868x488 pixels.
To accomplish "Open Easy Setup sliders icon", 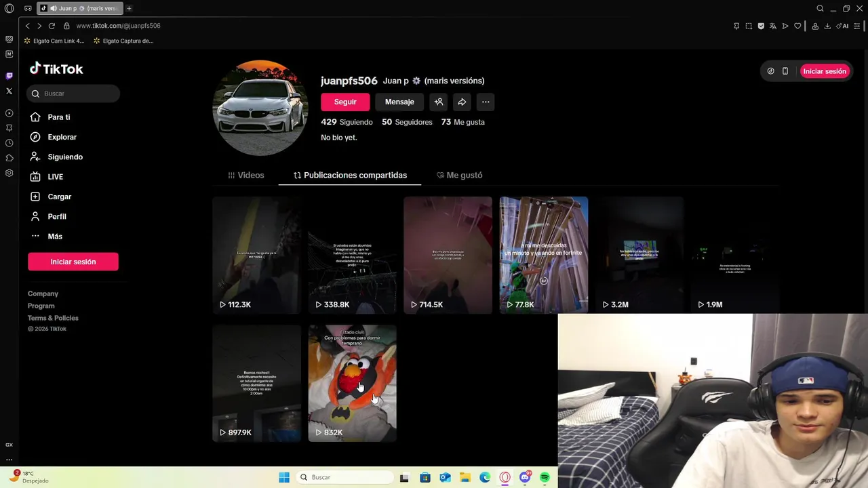I will click(x=859, y=26).
